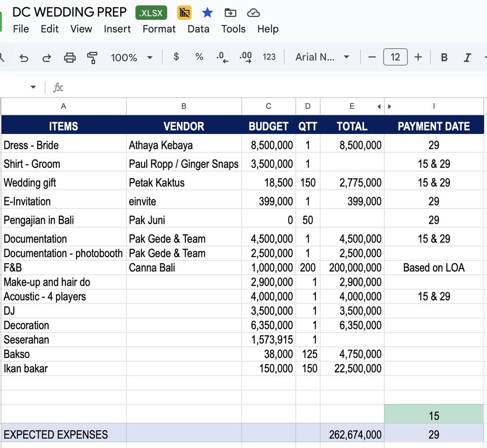Viewport: 487px width, 448px height.
Task: Click the Undo arrow icon
Action: [24, 57]
